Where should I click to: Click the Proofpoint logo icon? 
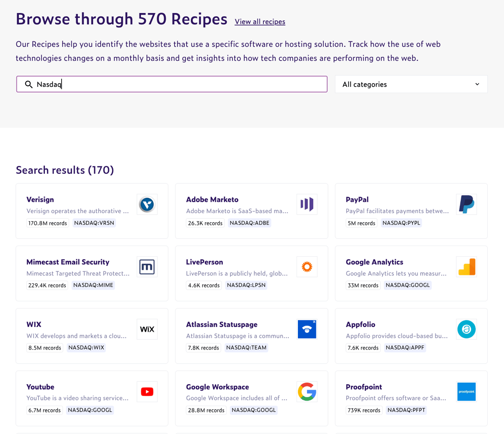point(466,392)
